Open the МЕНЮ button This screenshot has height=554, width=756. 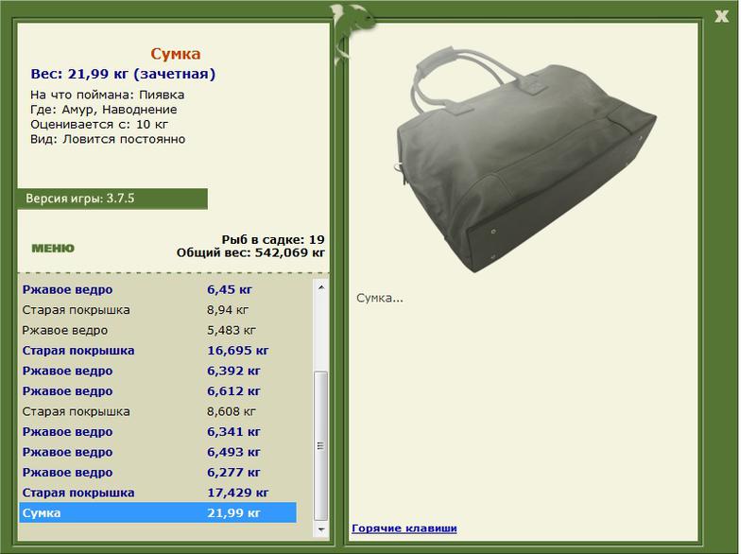tap(53, 249)
